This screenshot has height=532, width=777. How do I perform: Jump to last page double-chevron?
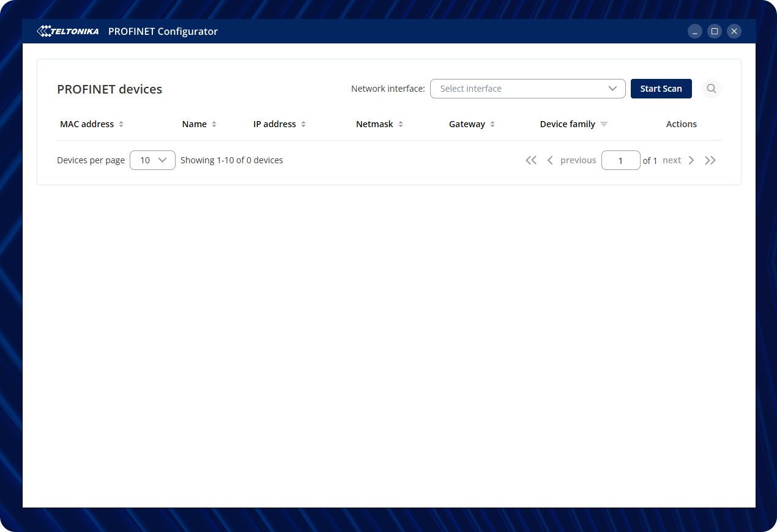[x=710, y=160]
